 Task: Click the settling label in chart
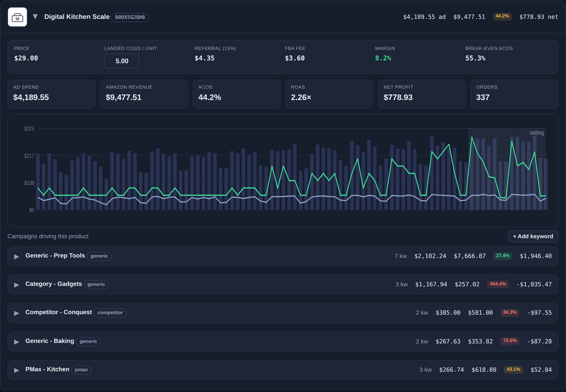point(536,133)
